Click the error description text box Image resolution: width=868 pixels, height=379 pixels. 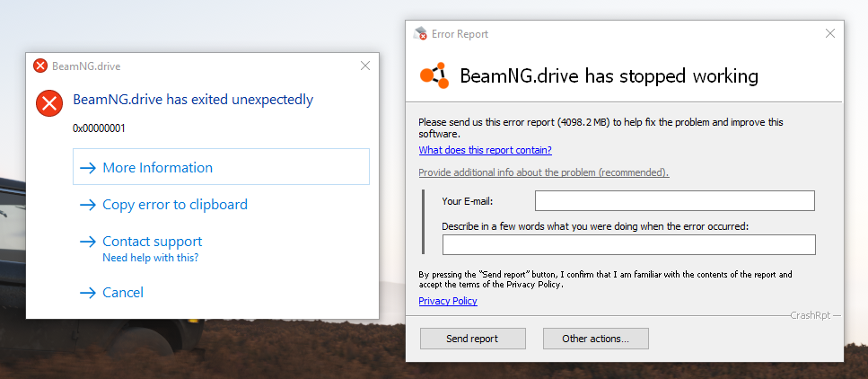point(629,244)
